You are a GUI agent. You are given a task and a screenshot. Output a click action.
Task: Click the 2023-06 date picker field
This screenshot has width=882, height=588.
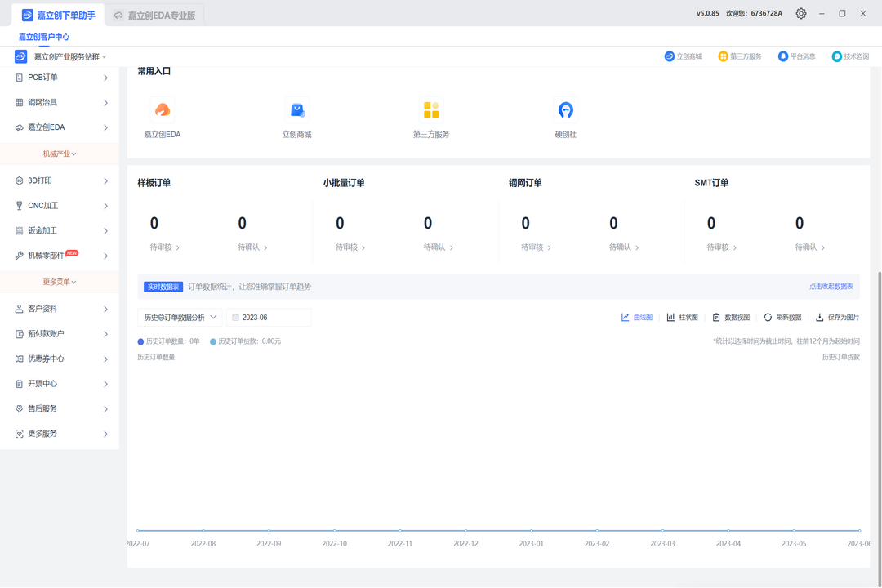269,318
